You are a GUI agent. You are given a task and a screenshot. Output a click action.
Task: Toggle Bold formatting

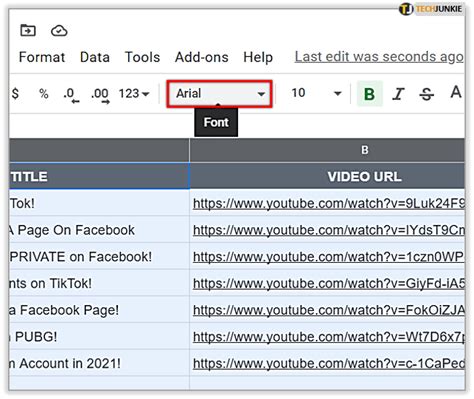point(369,94)
